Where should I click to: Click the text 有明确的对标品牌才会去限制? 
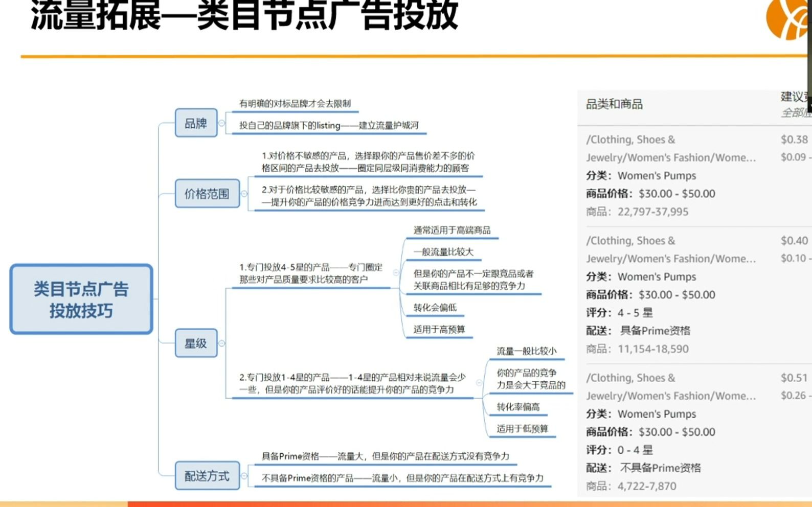click(295, 104)
